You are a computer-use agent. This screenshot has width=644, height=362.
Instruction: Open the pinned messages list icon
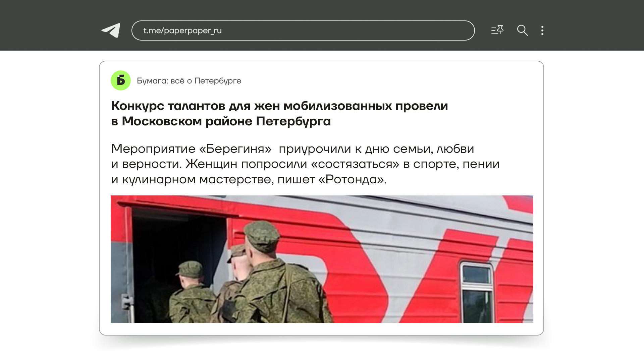[497, 30]
